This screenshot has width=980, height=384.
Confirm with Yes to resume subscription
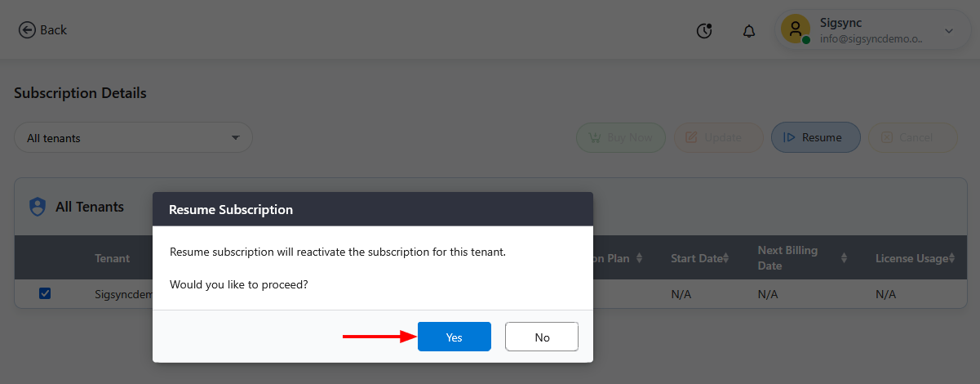tap(455, 337)
